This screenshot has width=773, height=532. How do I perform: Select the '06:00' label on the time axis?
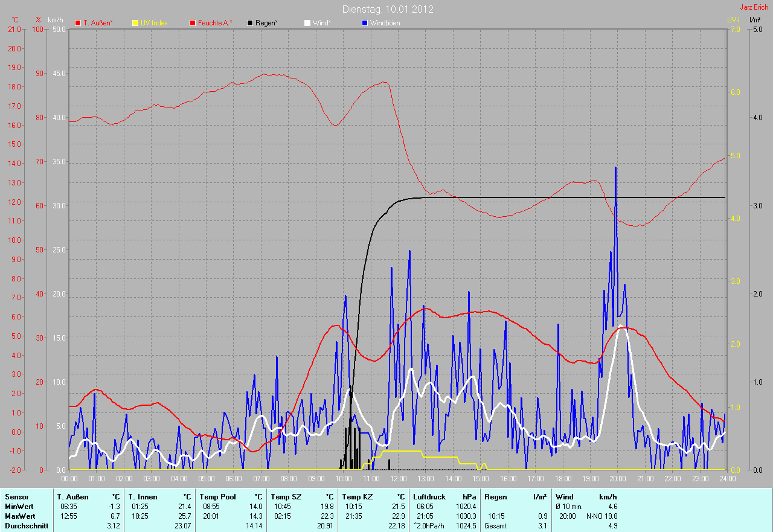(x=233, y=479)
